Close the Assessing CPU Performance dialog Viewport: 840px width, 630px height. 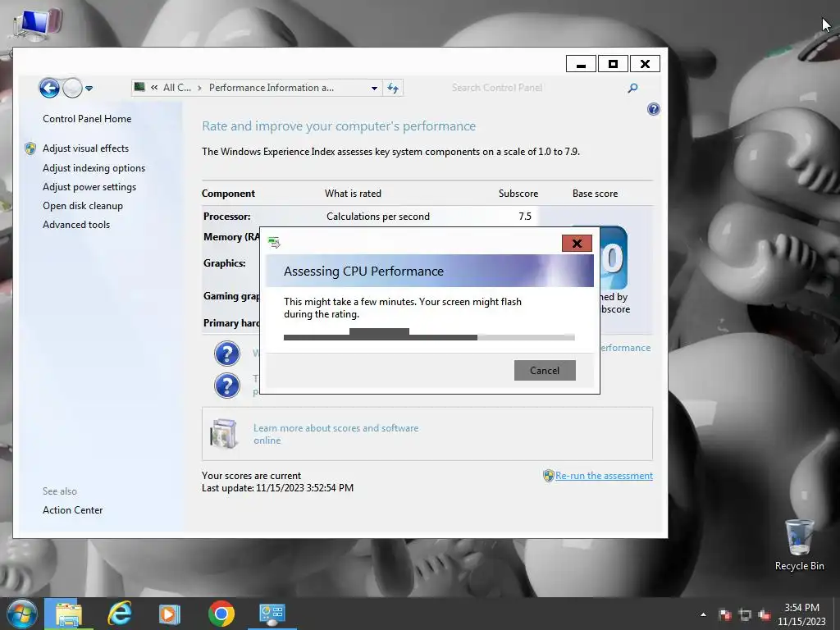577,244
